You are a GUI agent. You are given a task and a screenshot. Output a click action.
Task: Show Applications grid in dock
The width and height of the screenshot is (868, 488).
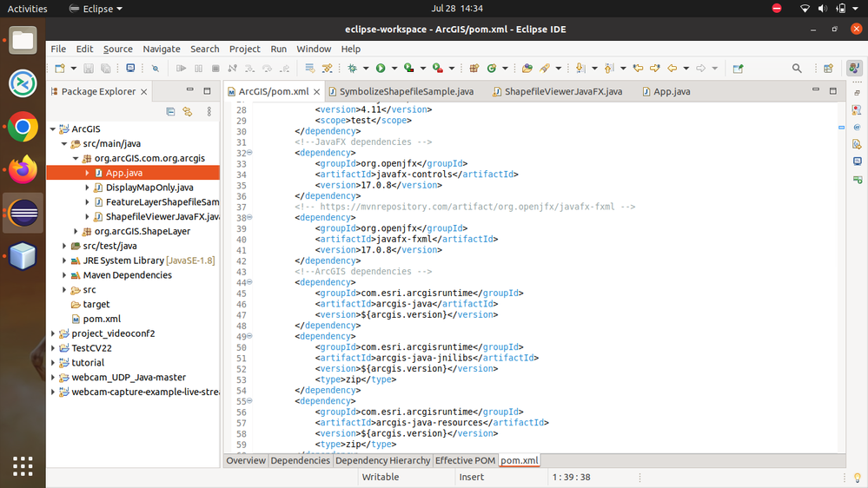tap(23, 466)
